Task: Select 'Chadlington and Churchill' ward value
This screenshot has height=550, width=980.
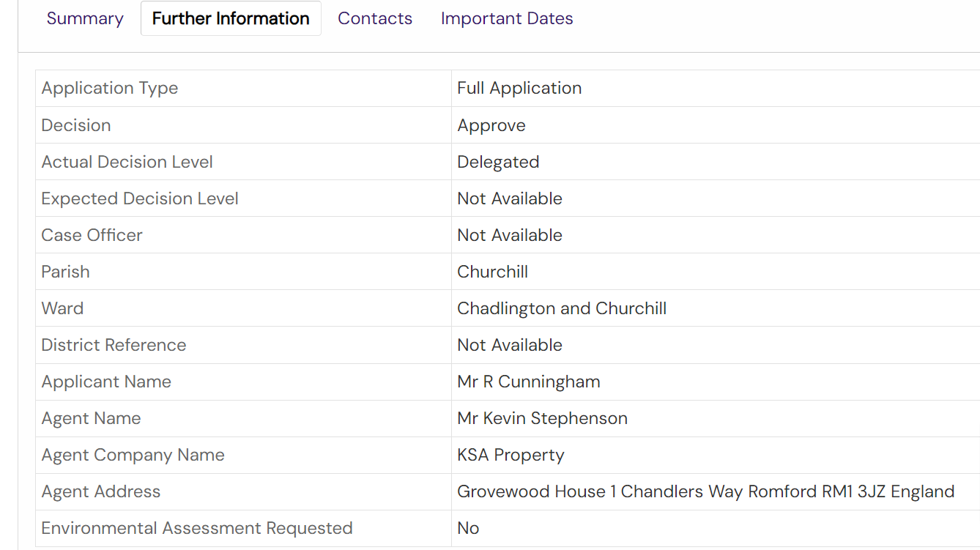Action: (562, 308)
